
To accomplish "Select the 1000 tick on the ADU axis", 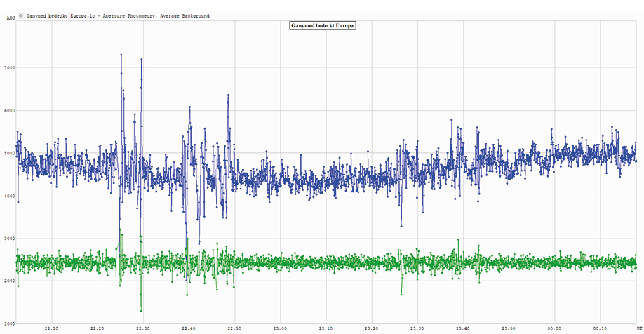I will coord(8,323).
